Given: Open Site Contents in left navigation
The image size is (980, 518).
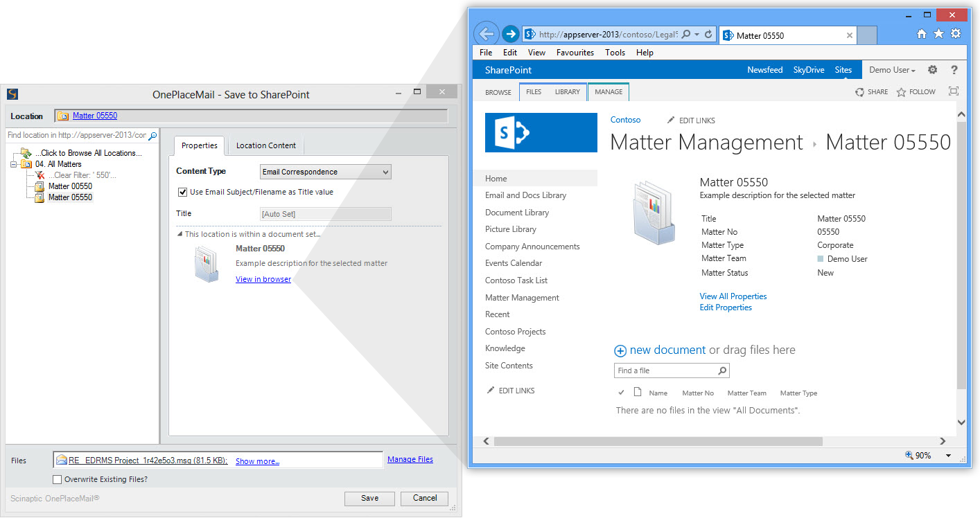Looking at the screenshot, I should click(x=509, y=366).
